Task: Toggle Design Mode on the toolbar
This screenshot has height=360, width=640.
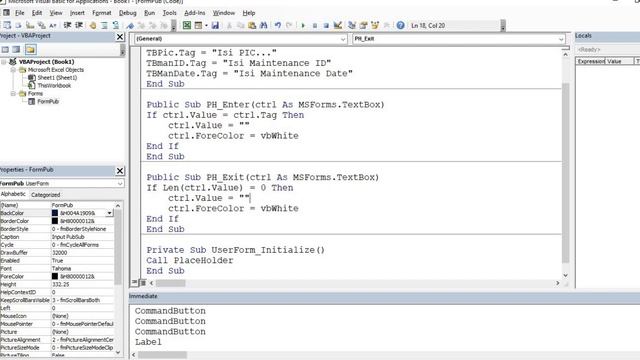Action: point(338,25)
